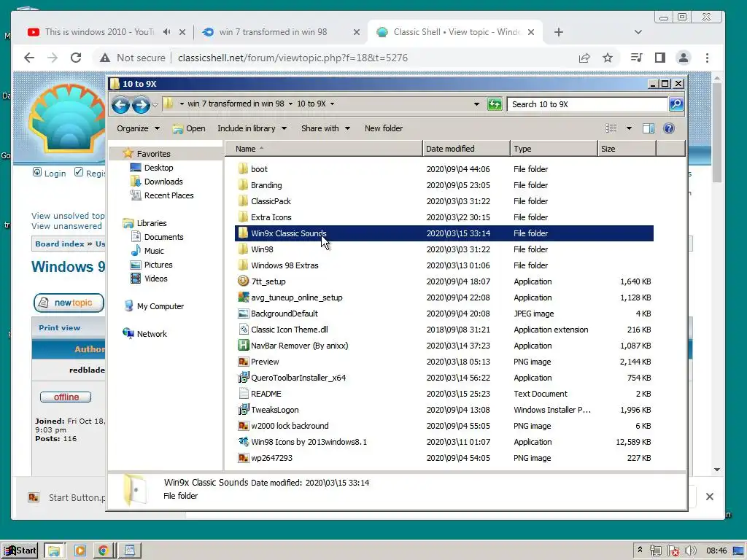Expand recent locations arrow beside forward button

[x=155, y=104]
